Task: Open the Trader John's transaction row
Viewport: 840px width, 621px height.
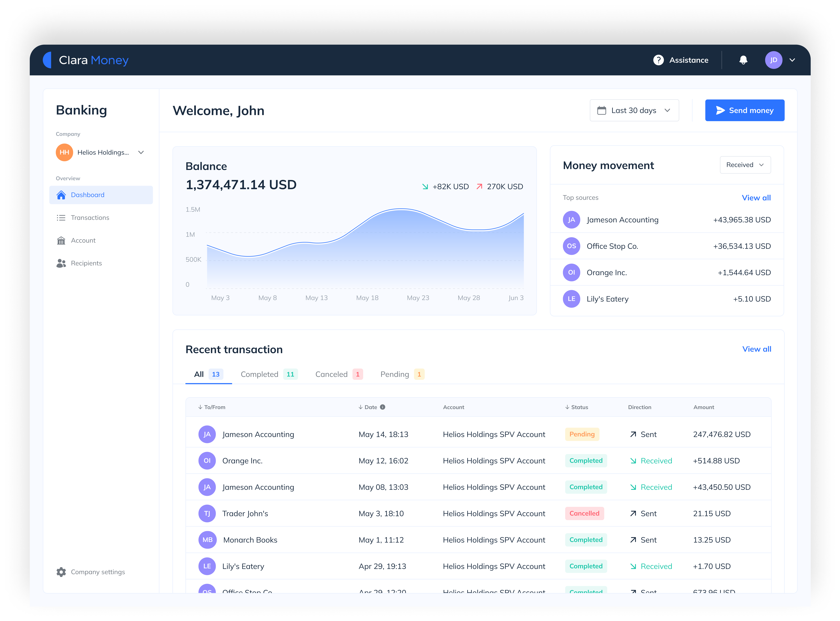Action: pyautogui.click(x=245, y=514)
